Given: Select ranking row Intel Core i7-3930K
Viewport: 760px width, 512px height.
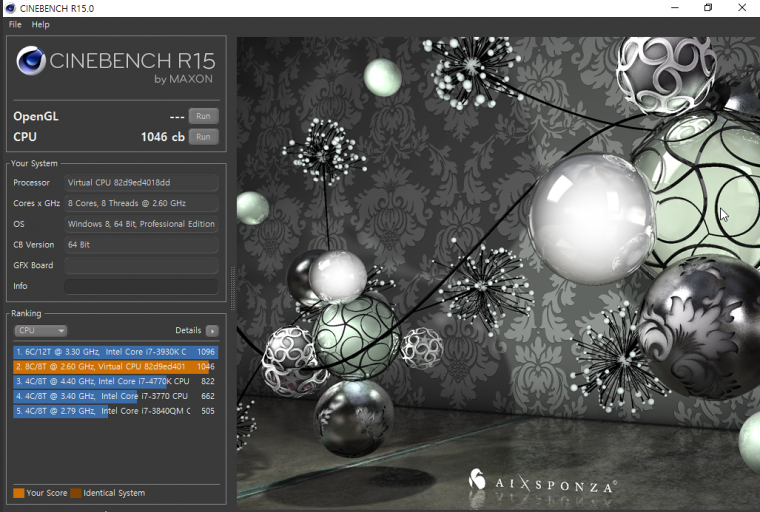Looking at the screenshot, I should click(115, 352).
